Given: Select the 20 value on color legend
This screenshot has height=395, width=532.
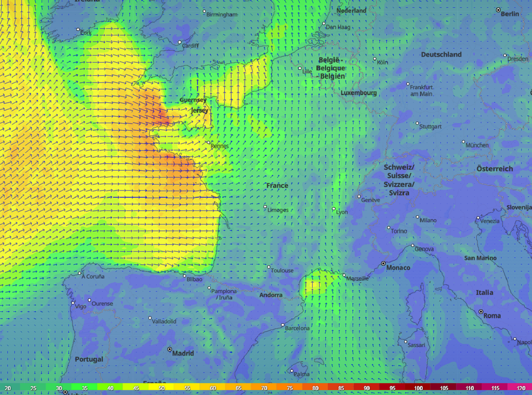Looking at the screenshot, I should coord(7,388).
